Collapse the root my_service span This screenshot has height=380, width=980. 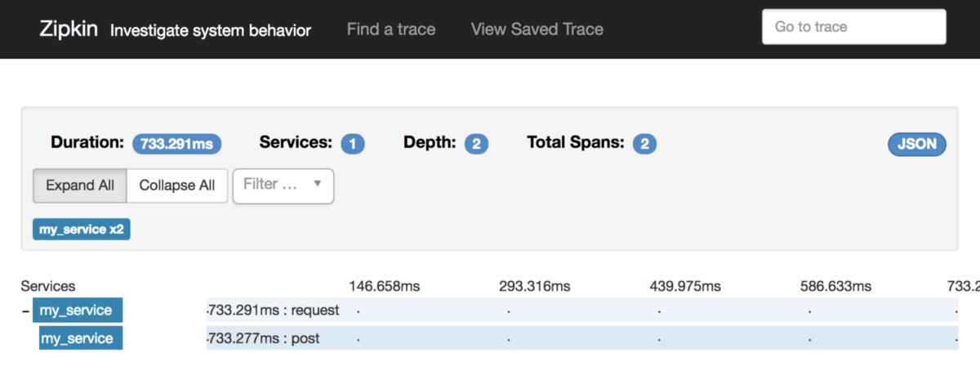point(25,311)
